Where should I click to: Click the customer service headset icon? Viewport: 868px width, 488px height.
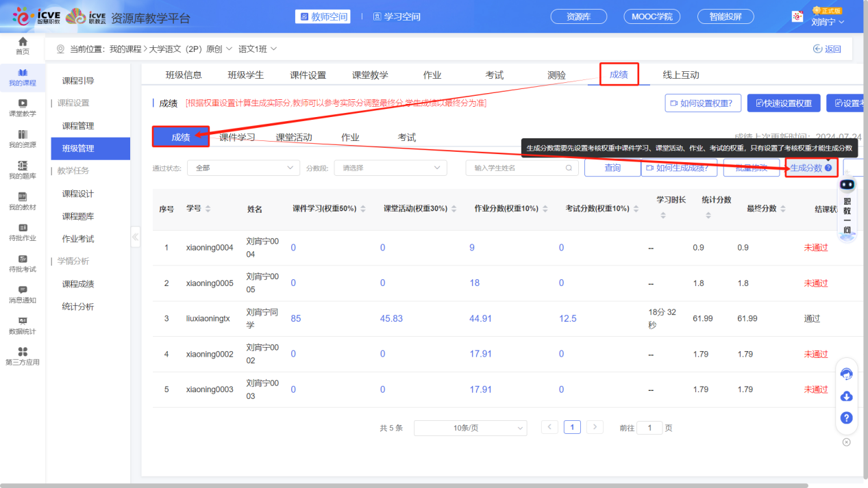click(846, 374)
